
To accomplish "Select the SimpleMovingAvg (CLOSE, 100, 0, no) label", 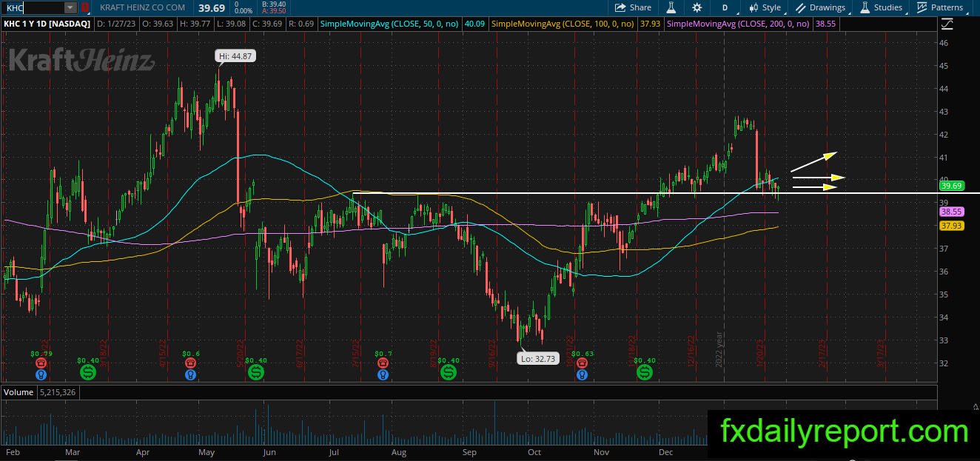I will [563, 24].
